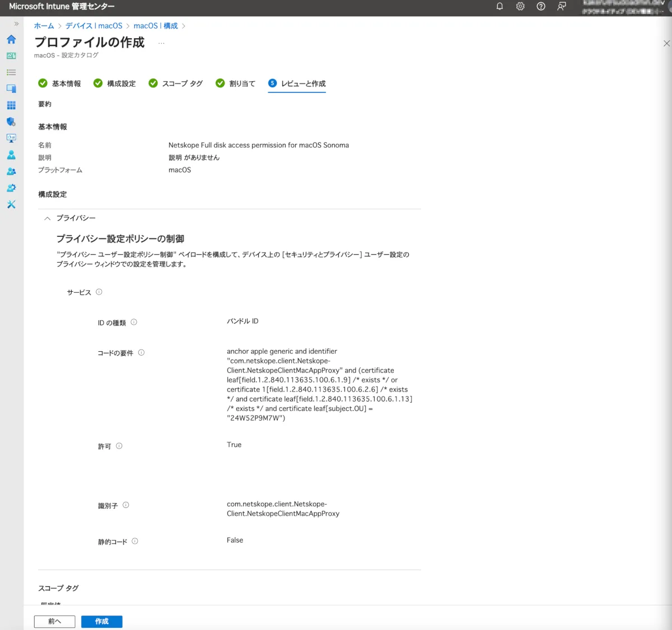Click the identifier com.netskope.client value
The width and height of the screenshot is (672, 630).
tap(283, 508)
